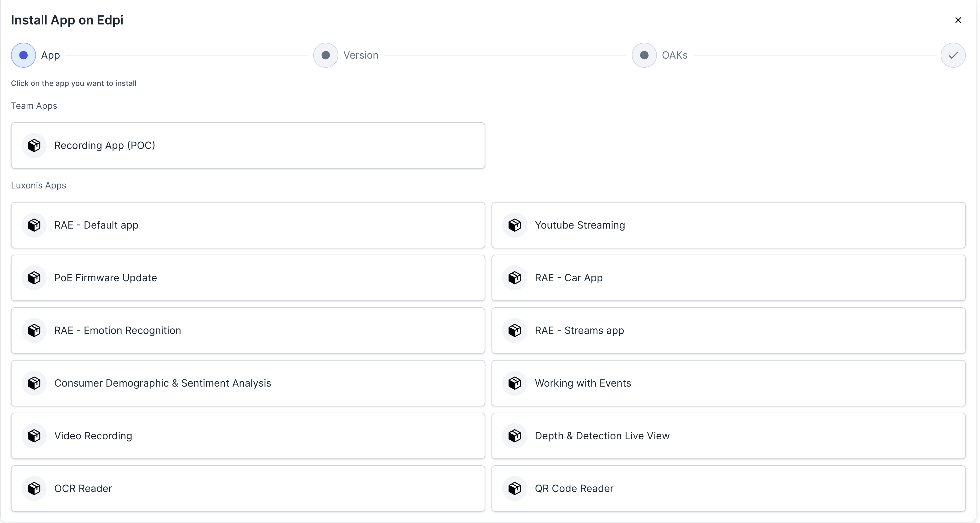
Task: Select RAE - Streams app to install
Action: click(728, 331)
